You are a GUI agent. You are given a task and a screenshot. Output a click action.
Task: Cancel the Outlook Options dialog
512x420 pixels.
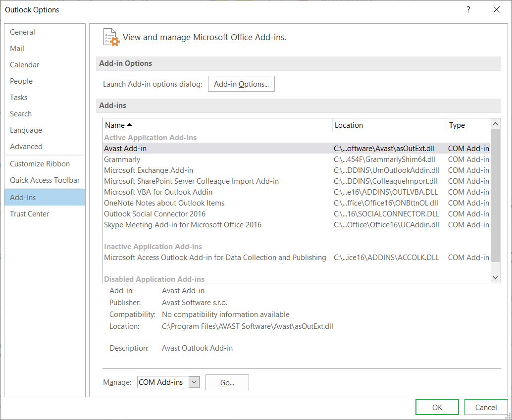click(x=486, y=407)
